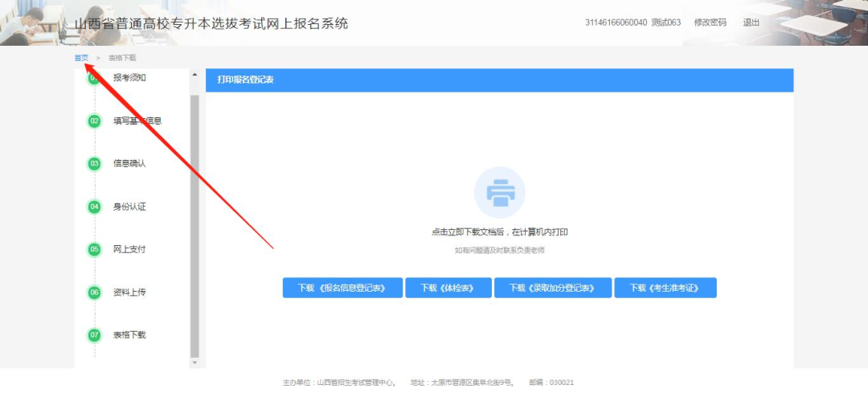Open 修改密码 in the header
This screenshot has height=397, width=868.
(710, 23)
